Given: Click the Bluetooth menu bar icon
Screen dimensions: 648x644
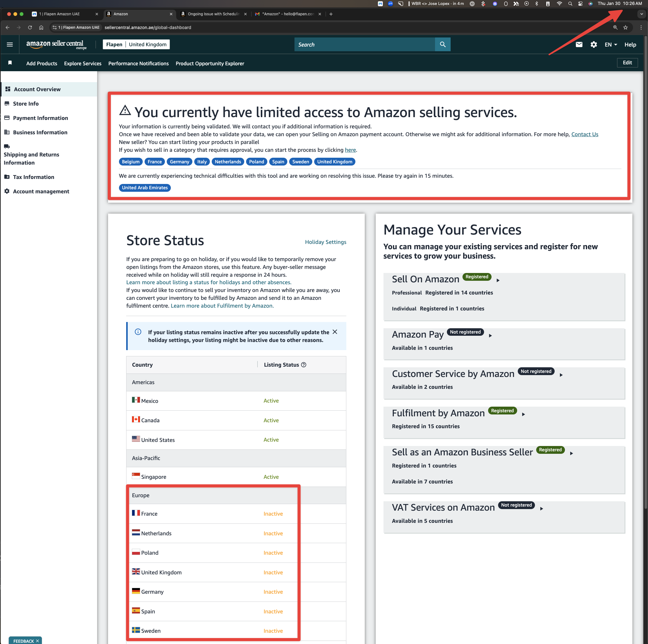Looking at the screenshot, I should [x=537, y=4].
